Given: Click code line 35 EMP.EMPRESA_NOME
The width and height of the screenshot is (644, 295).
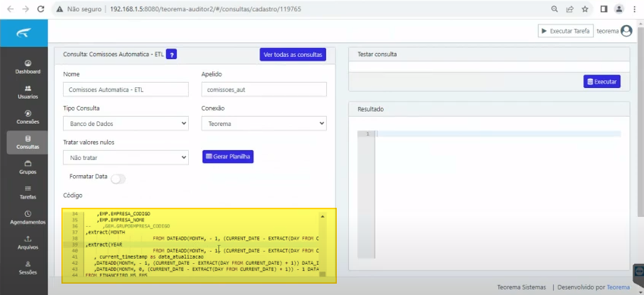Looking at the screenshot, I should pyautogui.click(x=121, y=220).
